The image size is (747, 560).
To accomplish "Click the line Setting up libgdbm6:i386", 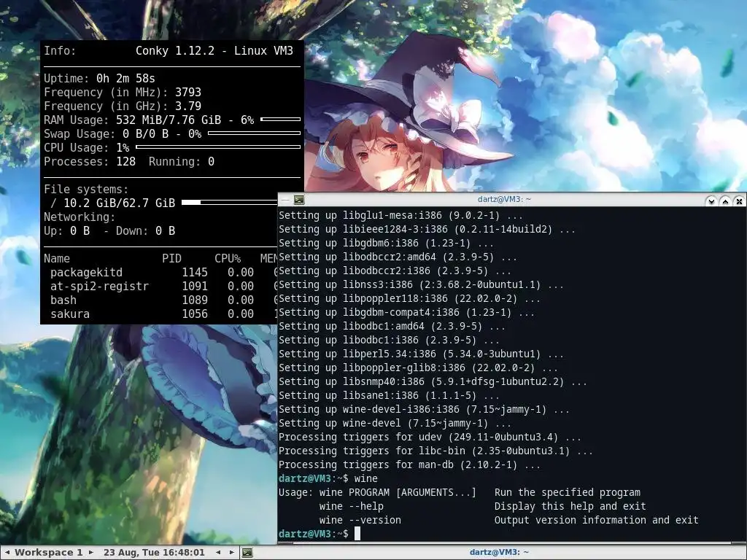I will tap(386, 243).
